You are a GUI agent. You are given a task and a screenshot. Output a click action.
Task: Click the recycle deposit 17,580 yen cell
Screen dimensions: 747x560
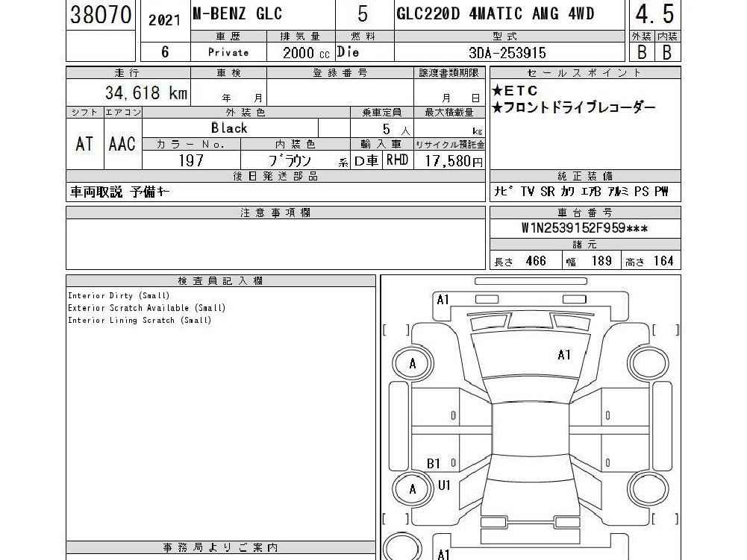coord(449,160)
